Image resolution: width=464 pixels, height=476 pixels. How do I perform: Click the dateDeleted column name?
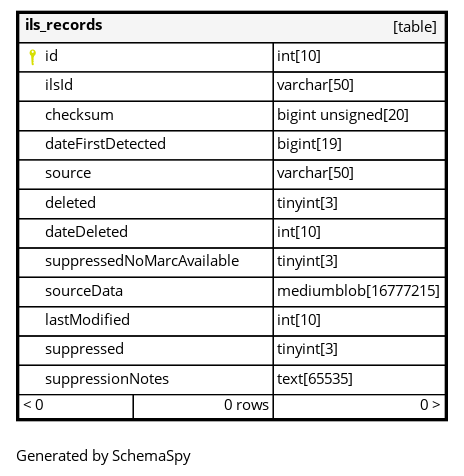pos(86,232)
